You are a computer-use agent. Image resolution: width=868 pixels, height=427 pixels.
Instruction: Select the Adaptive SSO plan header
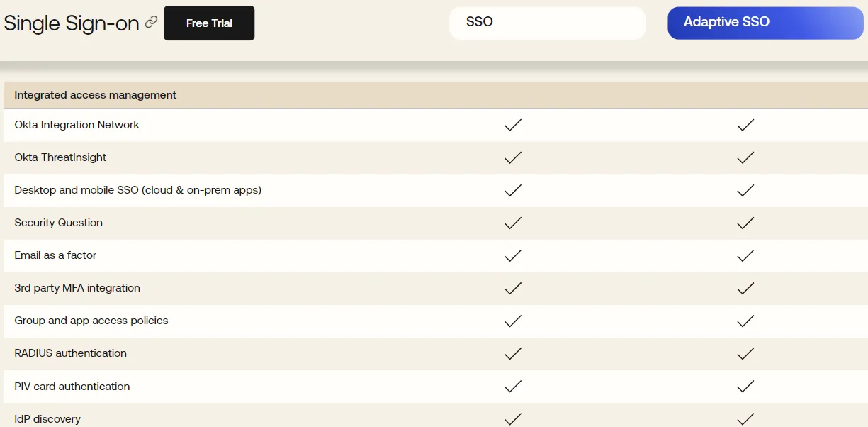[765, 23]
